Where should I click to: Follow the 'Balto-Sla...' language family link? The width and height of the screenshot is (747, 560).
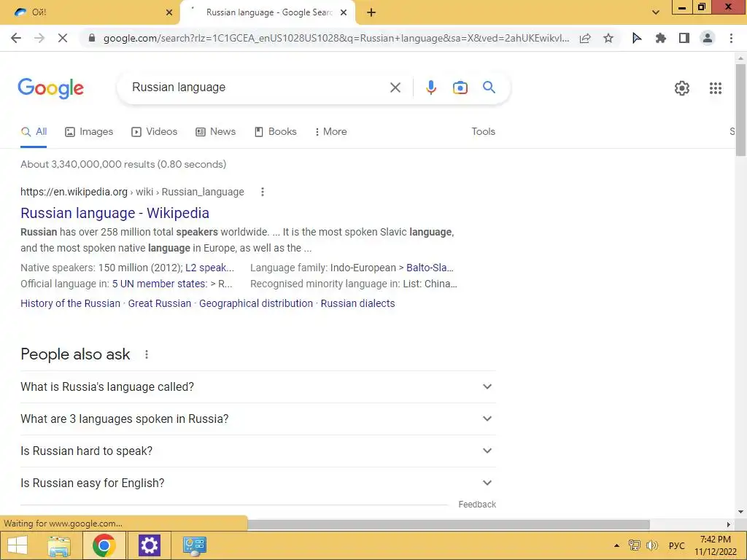[x=430, y=268]
